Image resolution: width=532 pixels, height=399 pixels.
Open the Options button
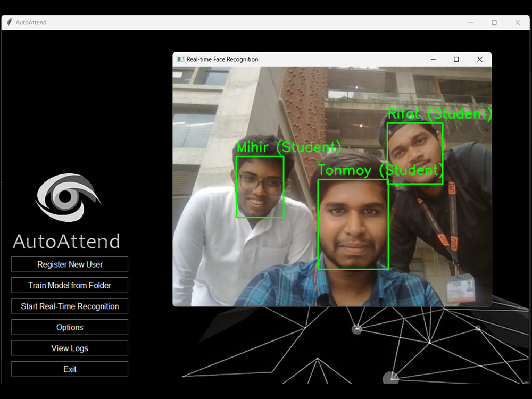pyautogui.click(x=70, y=327)
